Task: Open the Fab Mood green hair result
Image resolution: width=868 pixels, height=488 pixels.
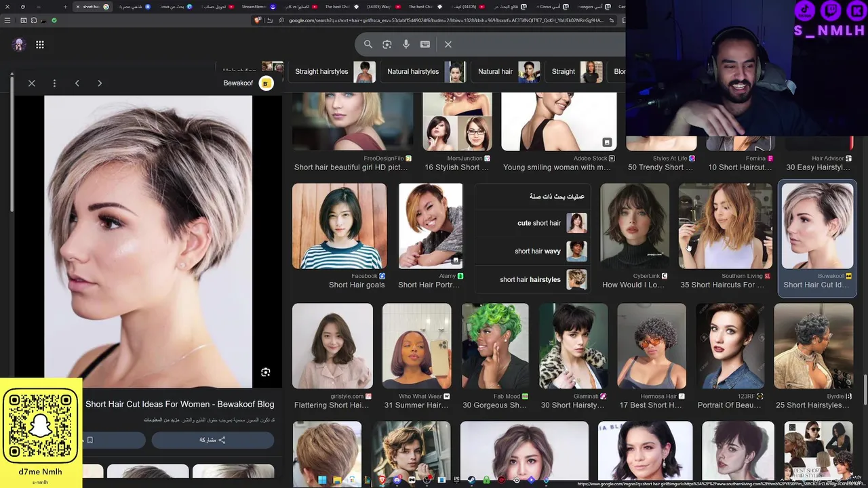Action: click(x=495, y=357)
